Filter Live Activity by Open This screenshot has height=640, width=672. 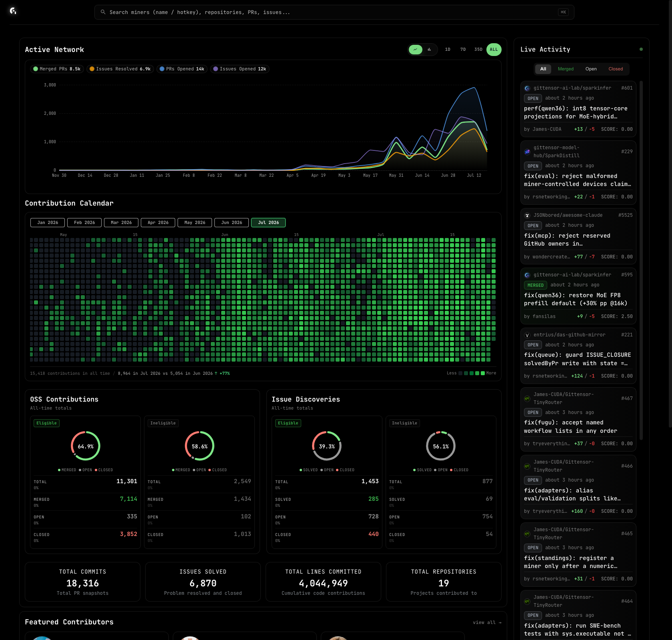tap(591, 69)
